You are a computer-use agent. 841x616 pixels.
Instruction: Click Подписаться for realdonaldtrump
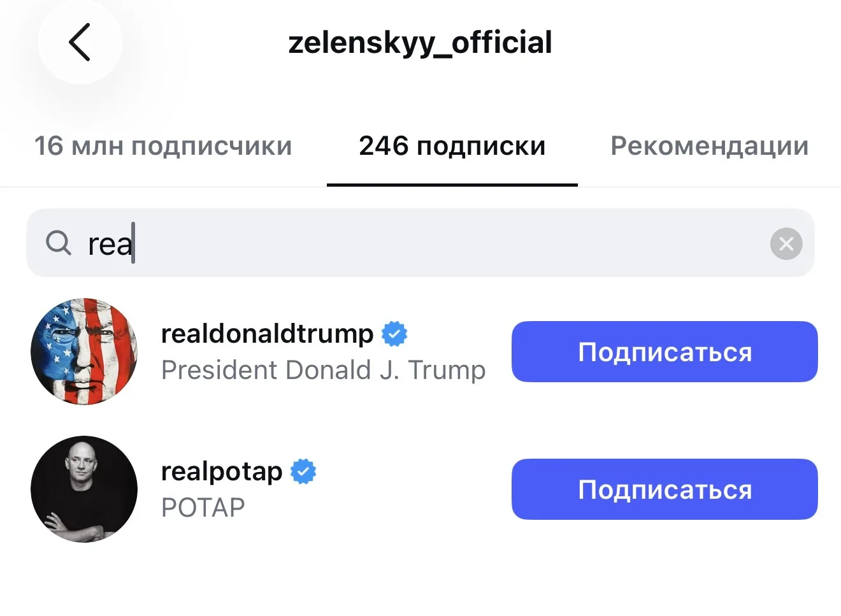click(x=665, y=352)
